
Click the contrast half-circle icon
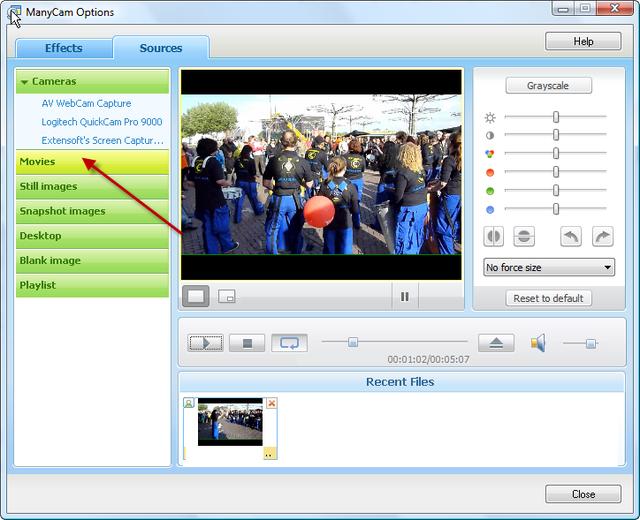click(x=490, y=136)
